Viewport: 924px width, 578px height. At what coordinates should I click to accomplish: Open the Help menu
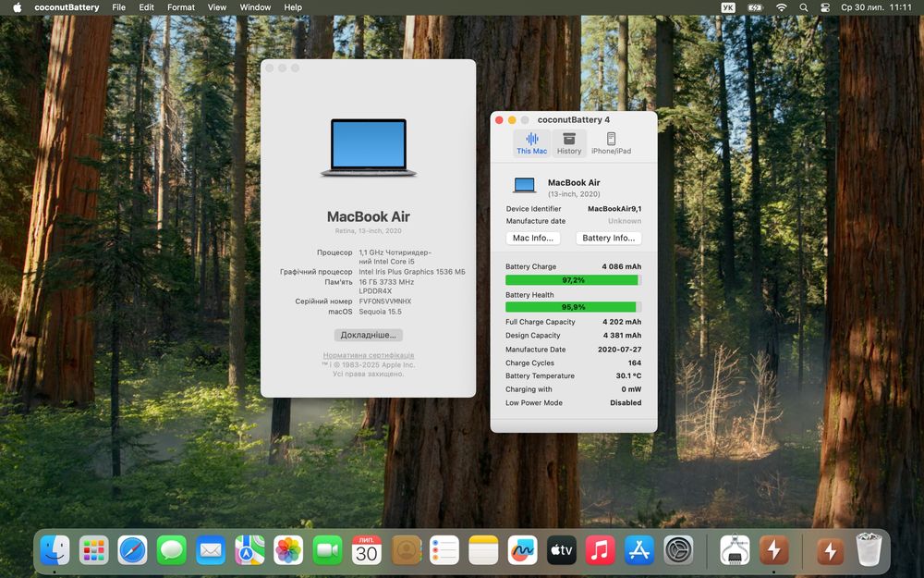tap(293, 7)
